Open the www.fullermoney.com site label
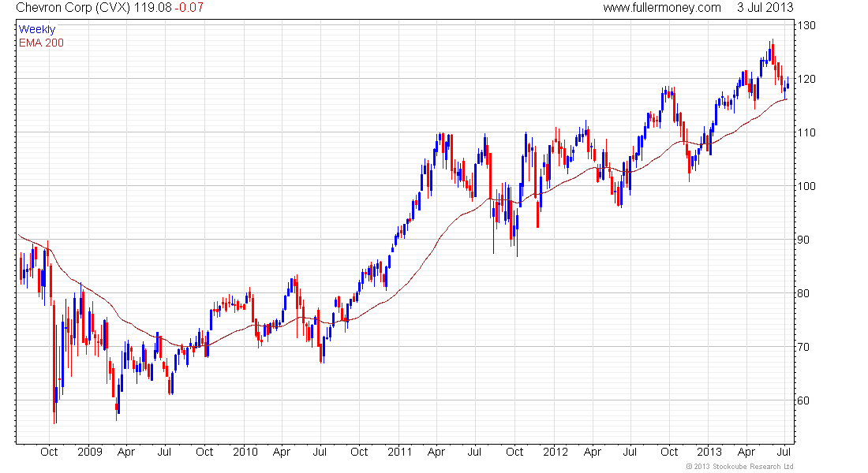The image size is (868, 473). click(x=662, y=8)
